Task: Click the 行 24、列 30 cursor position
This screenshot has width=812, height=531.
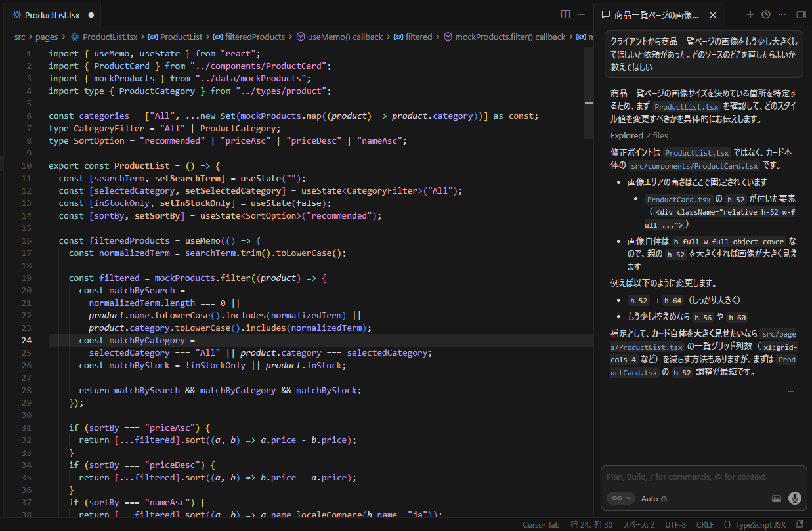Action: tap(591, 524)
